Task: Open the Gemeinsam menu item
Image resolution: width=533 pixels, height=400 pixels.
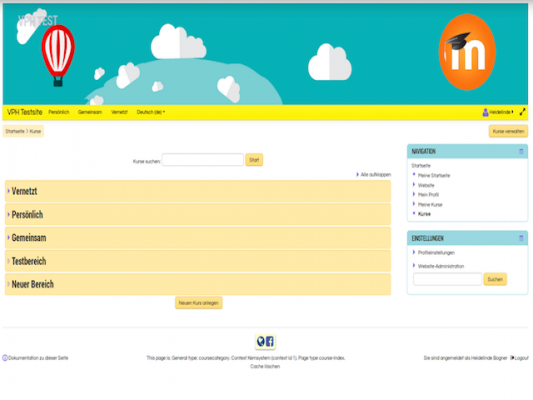Action: click(x=90, y=112)
